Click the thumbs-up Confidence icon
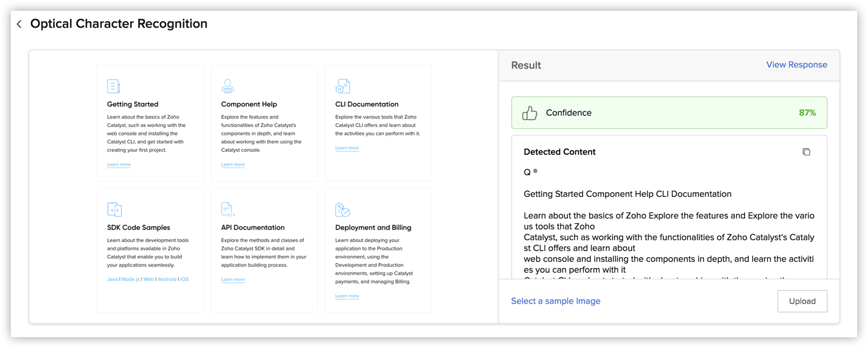 (x=529, y=113)
